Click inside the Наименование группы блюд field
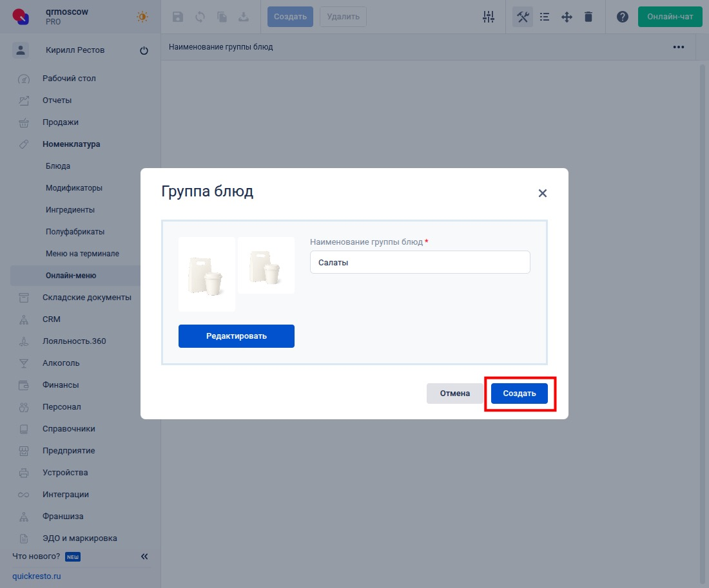This screenshot has height=588, width=709. [x=420, y=262]
